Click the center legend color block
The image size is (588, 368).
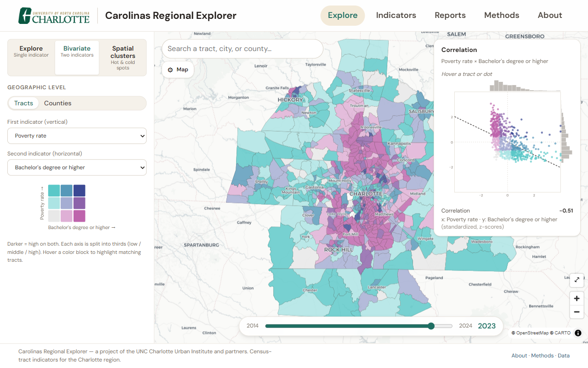click(67, 203)
